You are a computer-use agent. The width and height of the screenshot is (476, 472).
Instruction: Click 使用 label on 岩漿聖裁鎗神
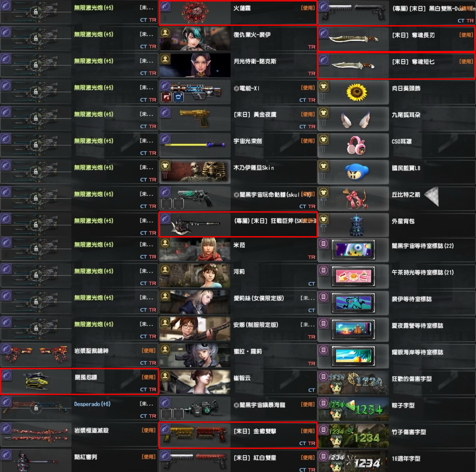149,351
